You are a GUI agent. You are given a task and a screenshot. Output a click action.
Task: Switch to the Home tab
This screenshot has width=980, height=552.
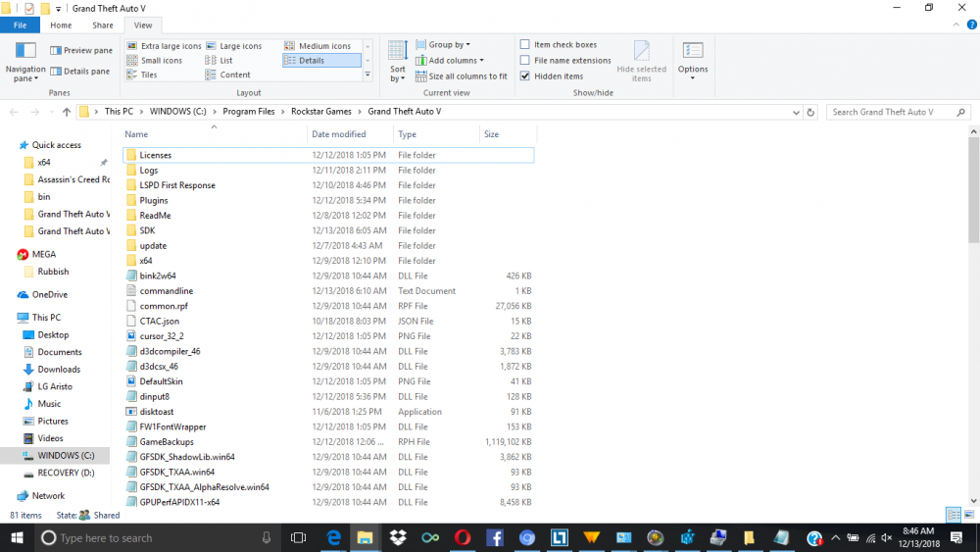point(61,25)
